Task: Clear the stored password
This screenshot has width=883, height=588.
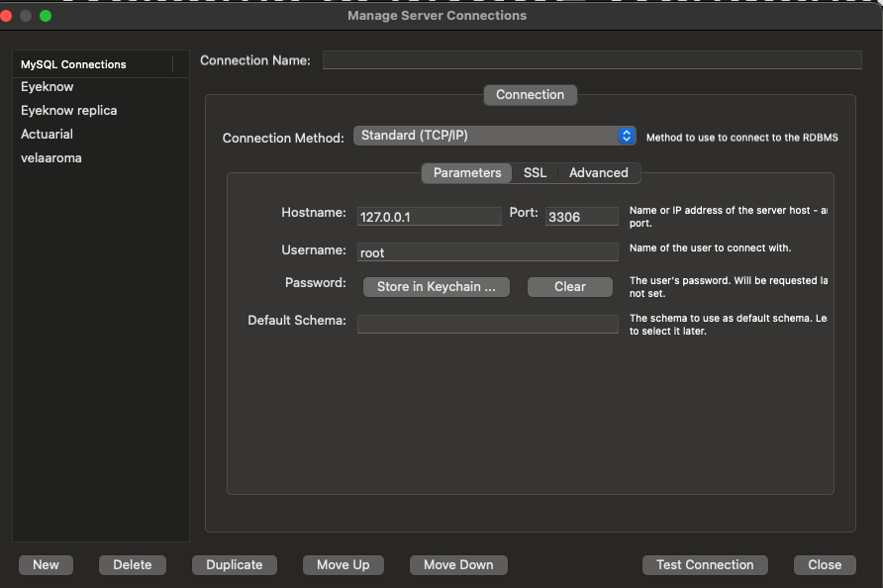Action: pos(569,286)
